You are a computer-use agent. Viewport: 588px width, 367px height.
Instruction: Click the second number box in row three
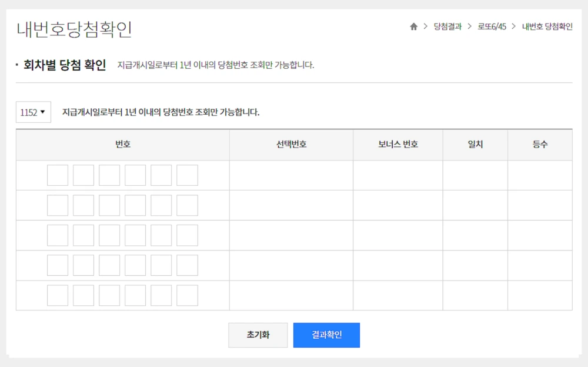tap(83, 235)
